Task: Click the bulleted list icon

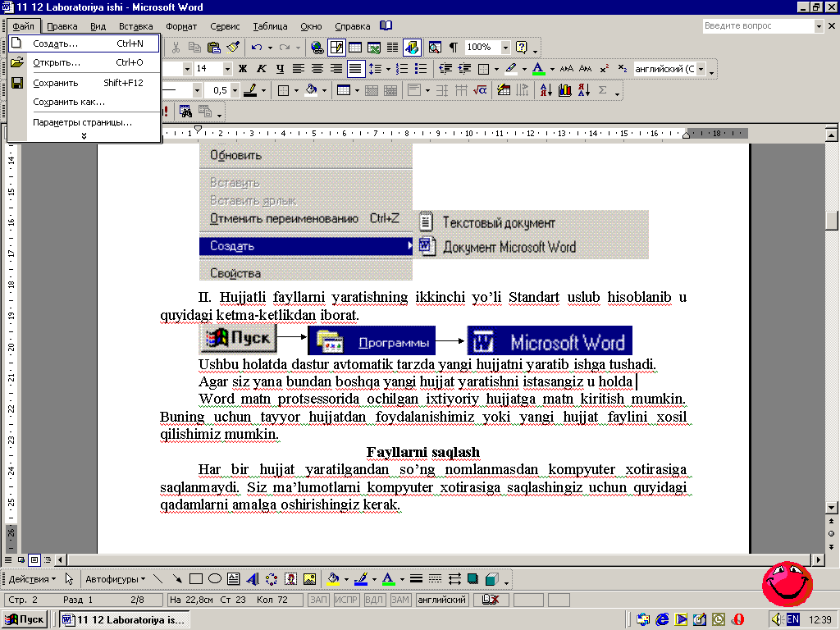Action: click(x=421, y=69)
